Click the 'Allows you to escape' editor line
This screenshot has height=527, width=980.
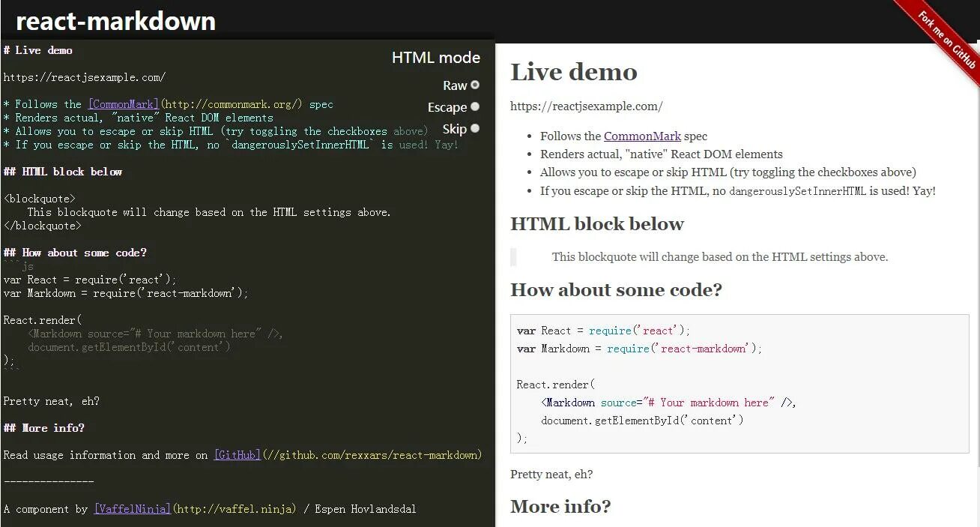[216, 131]
